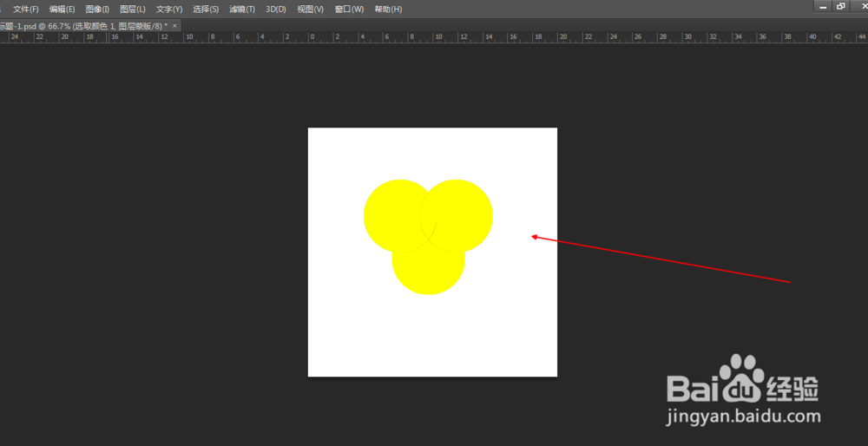Screen dimensions: 868x446
Task: Open the 3D(D) menu
Action: (276, 10)
